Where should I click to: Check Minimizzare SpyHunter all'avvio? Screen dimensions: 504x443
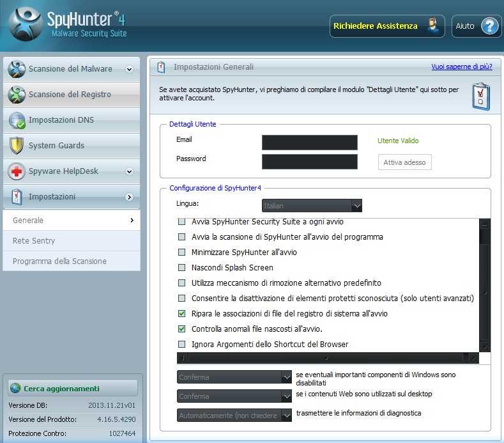[181, 252]
